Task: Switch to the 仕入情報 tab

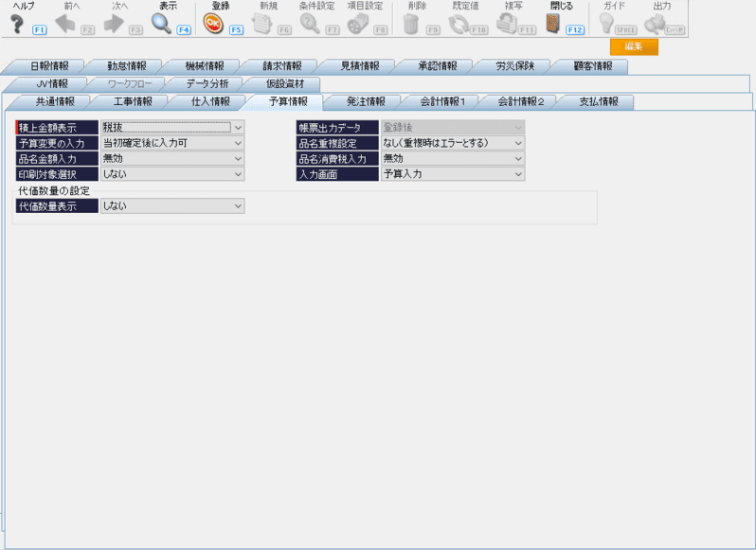Action: click(x=210, y=101)
